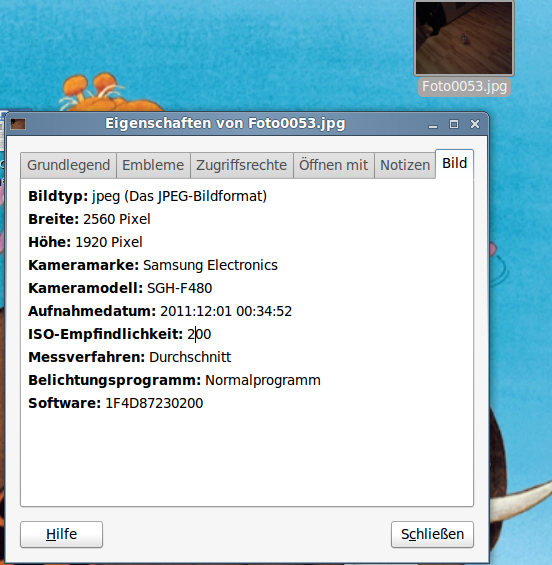Click the Kameramarke Samsung Electronics text
This screenshot has width=552, height=565.
pyautogui.click(x=210, y=265)
